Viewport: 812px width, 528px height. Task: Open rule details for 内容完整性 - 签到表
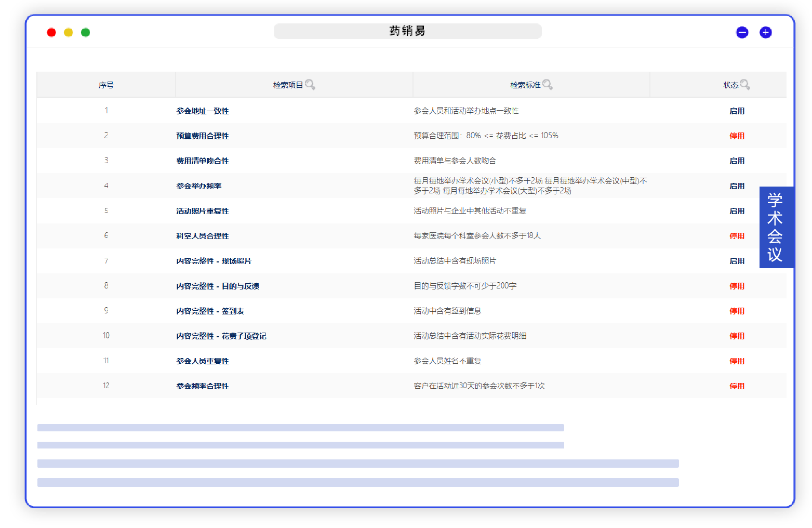pyautogui.click(x=209, y=311)
